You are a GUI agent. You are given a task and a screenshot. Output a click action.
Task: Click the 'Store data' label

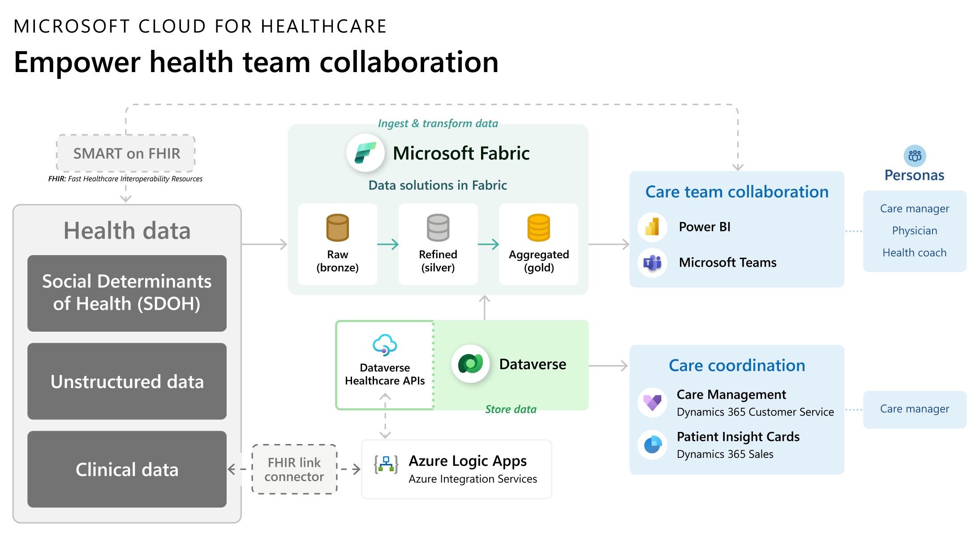[511, 409]
